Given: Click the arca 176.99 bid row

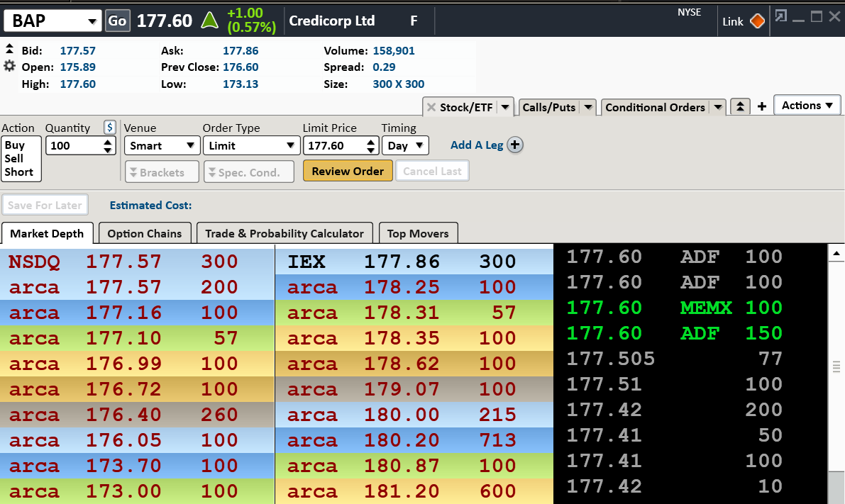Looking at the screenshot, I should coord(137,364).
